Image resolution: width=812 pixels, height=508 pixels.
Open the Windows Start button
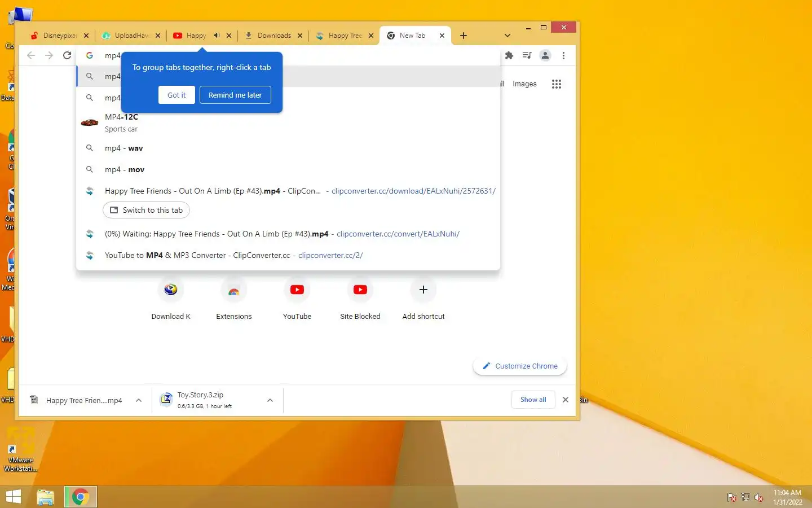point(13,497)
